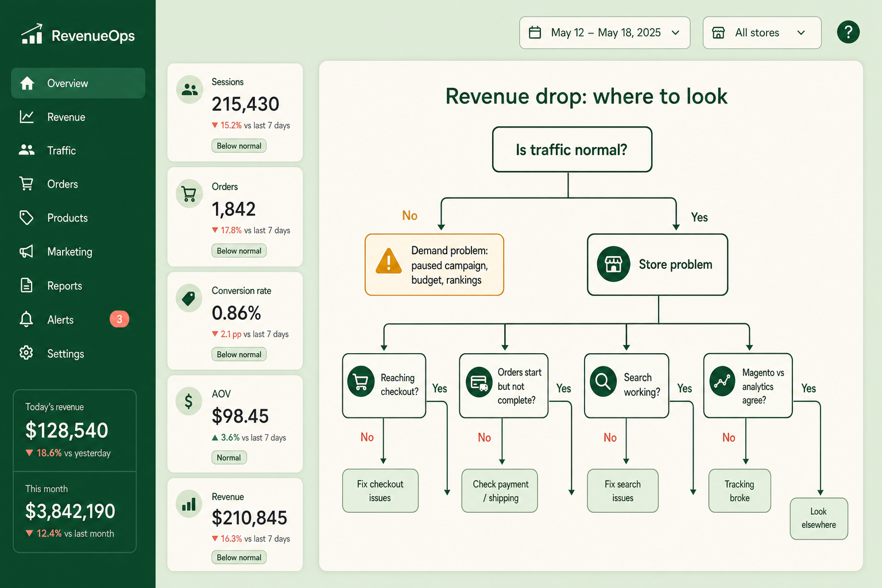Click the Products tag icon in the sidebar
The width and height of the screenshot is (882, 588).
[x=26, y=218]
